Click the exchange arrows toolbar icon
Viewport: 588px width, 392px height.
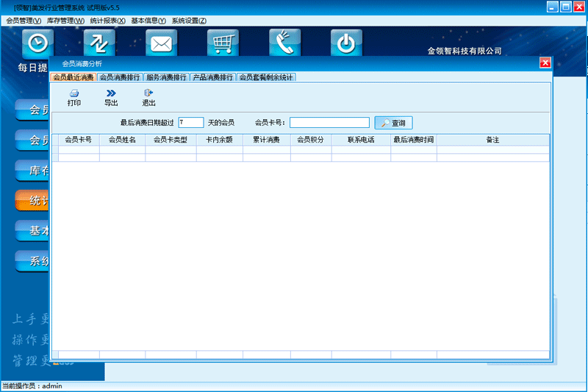pos(99,43)
